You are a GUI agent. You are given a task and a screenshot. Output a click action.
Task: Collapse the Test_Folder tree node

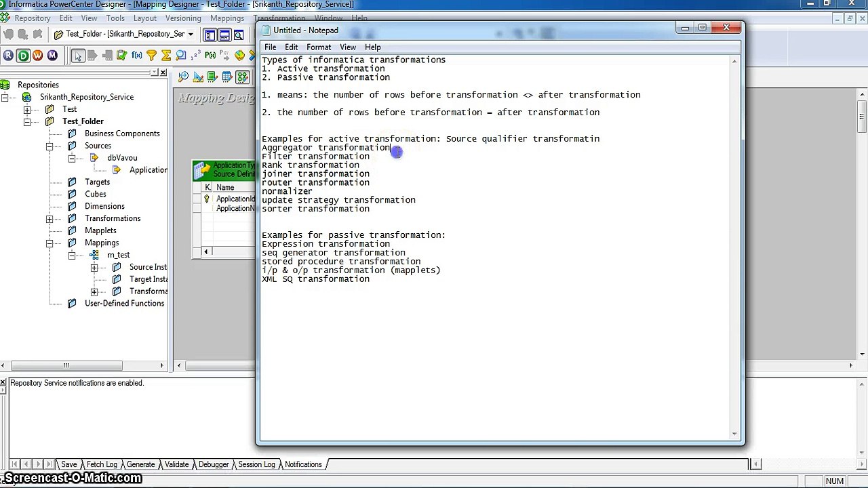[27, 121]
